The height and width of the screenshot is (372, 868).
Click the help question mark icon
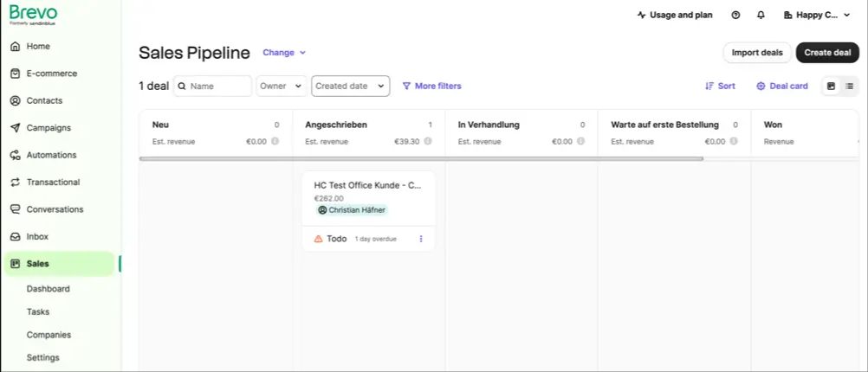735,15
